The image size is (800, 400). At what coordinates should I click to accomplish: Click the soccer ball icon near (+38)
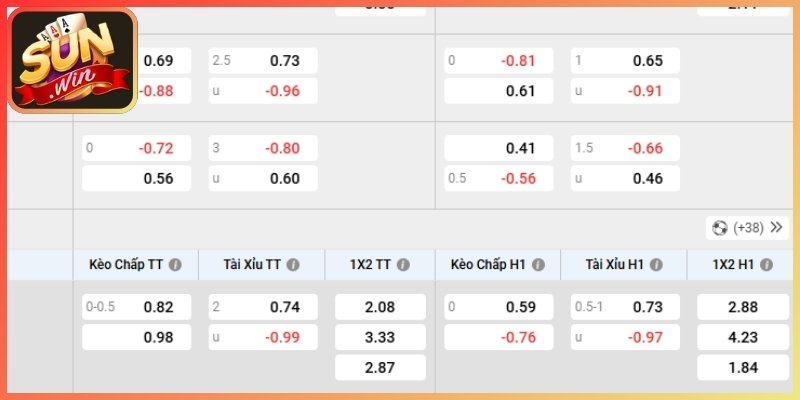pyautogui.click(x=720, y=228)
